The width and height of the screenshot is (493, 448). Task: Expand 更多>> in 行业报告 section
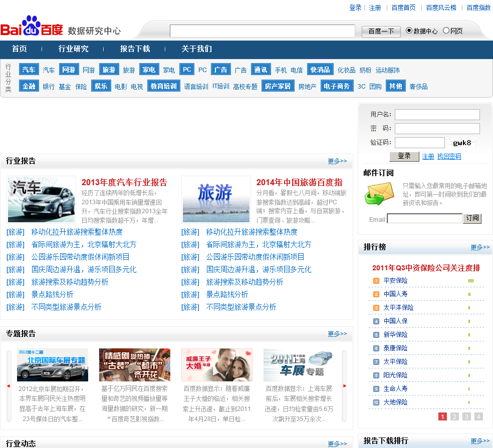coord(337,161)
